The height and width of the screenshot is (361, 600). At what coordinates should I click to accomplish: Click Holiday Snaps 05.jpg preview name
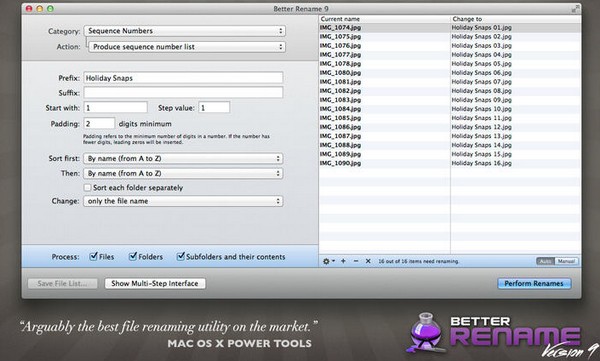[x=481, y=64]
